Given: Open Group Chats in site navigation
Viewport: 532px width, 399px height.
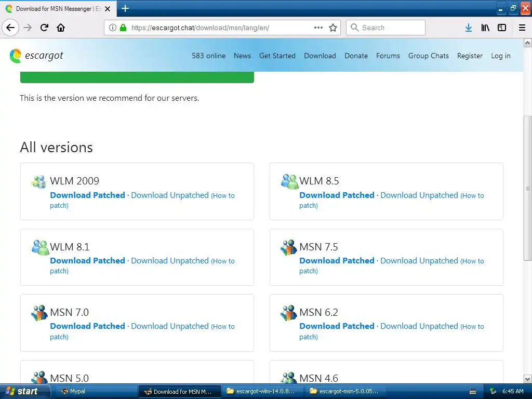Looking at the screenshot, I should 429,56.
